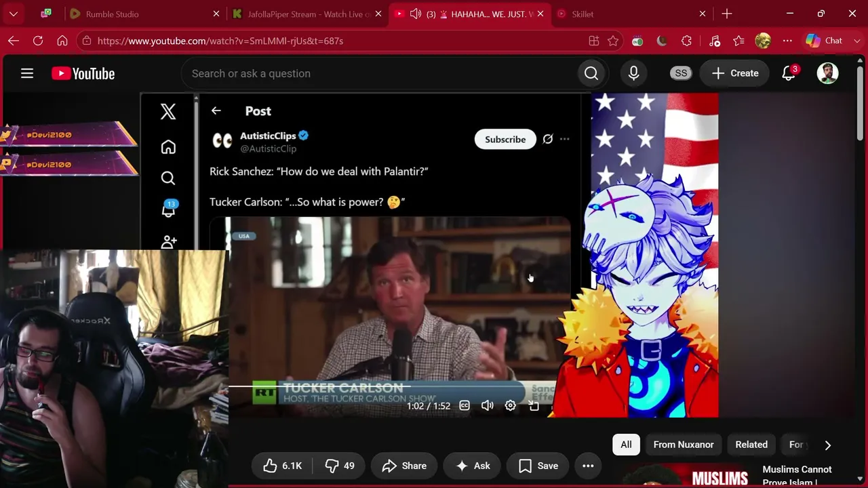
Task: Open the video settings gear
Action: [510, 405]
